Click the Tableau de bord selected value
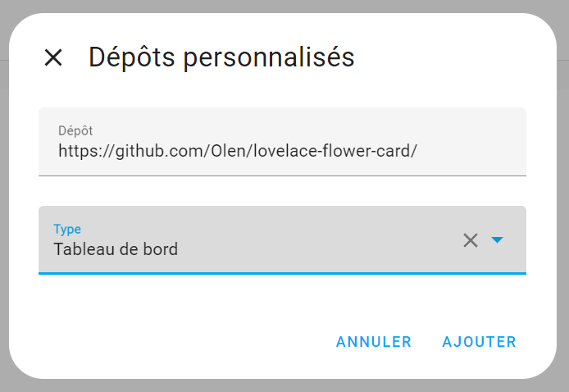This screenshot has height=392, width=569. [116, 249]
